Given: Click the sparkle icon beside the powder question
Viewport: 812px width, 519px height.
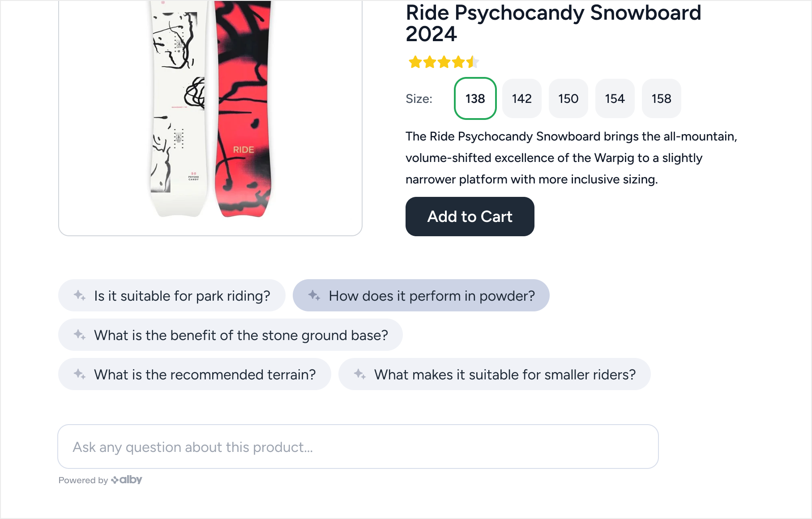Looking at the screenshot, I should point(314,295).
